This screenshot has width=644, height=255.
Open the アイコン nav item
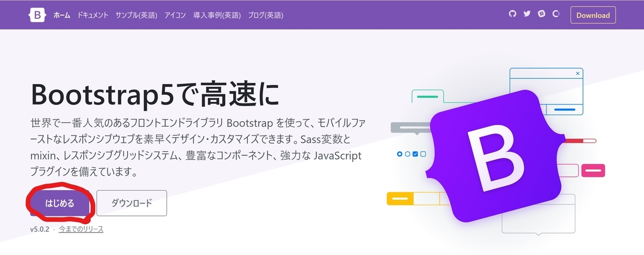pyautogui.click(x=175, y=15)
